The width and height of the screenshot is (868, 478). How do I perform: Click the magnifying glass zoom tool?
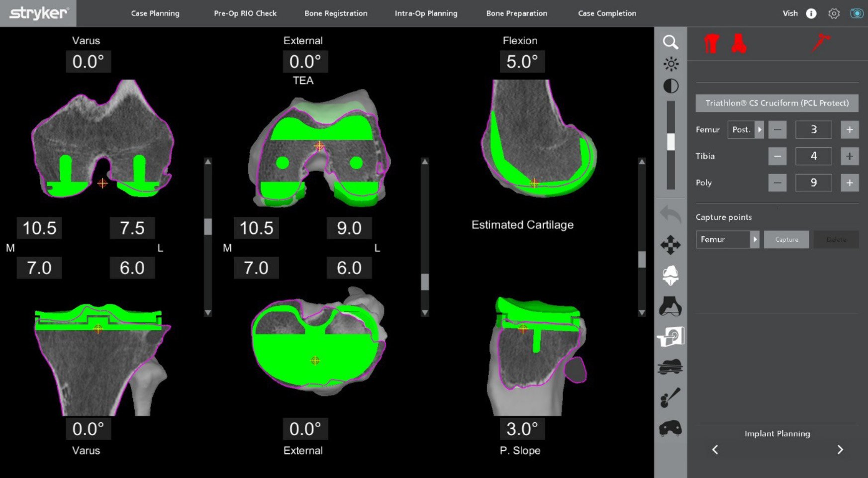click(x=671, y=42)
